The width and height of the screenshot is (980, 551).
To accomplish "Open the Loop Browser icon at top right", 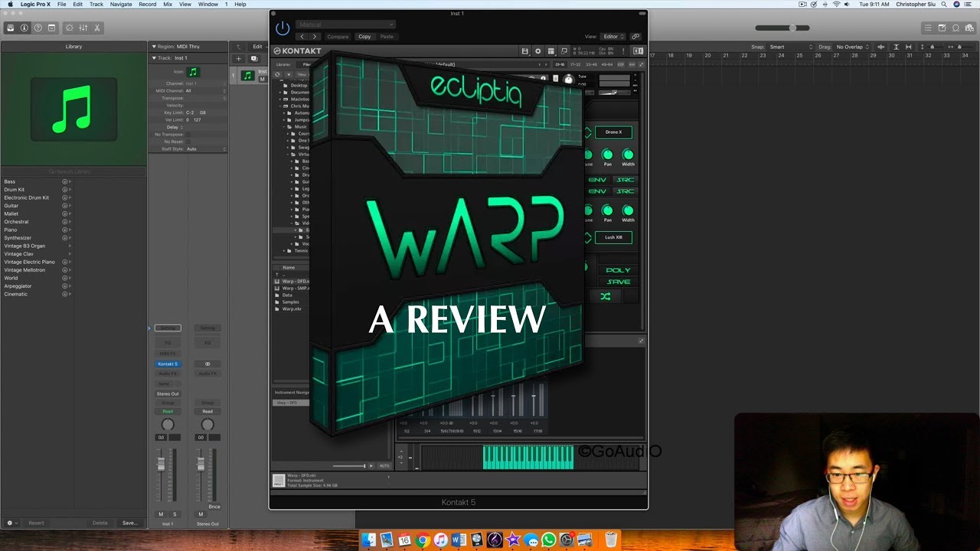I will [955, 28].
